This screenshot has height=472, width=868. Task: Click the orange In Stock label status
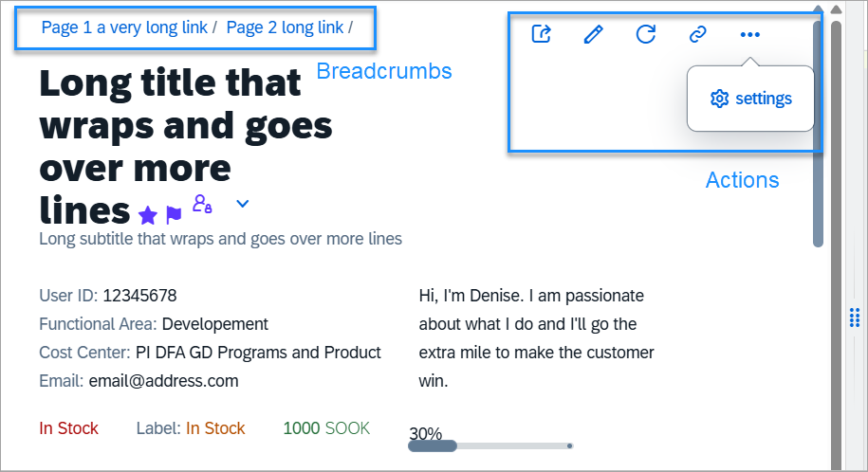pos(215,428)
